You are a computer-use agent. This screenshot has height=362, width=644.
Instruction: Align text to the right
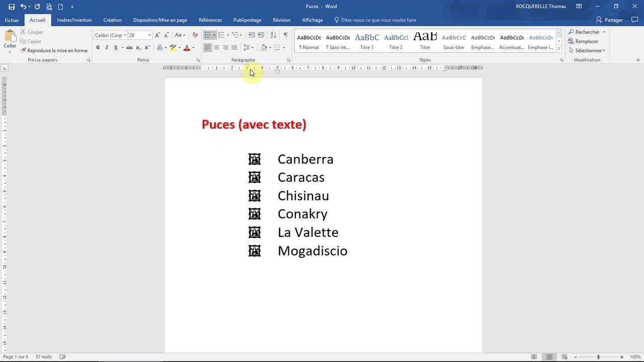225,48
